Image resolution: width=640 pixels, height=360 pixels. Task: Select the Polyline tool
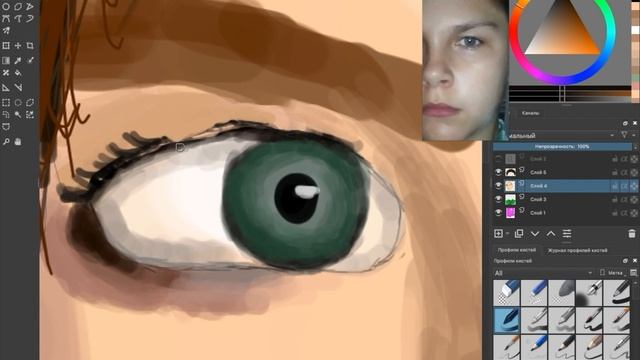point(30,6)
